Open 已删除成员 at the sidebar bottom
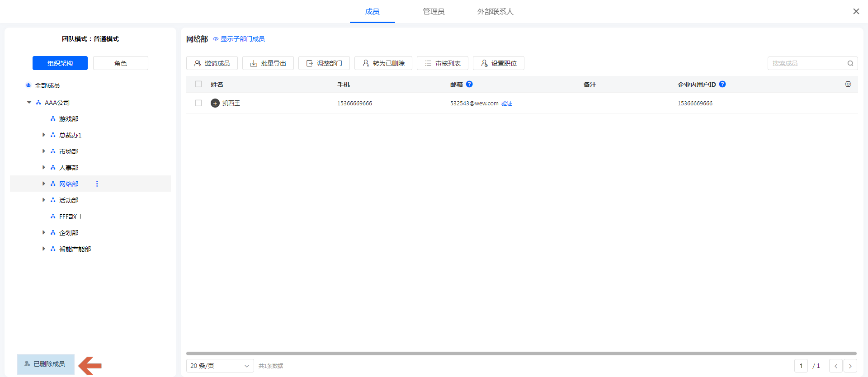 46,364
